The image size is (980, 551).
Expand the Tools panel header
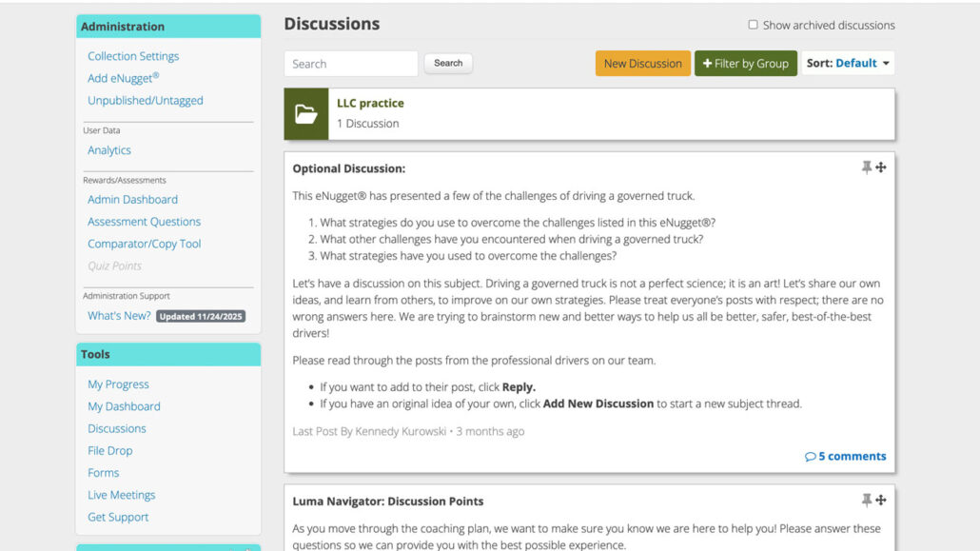[95, 353]
